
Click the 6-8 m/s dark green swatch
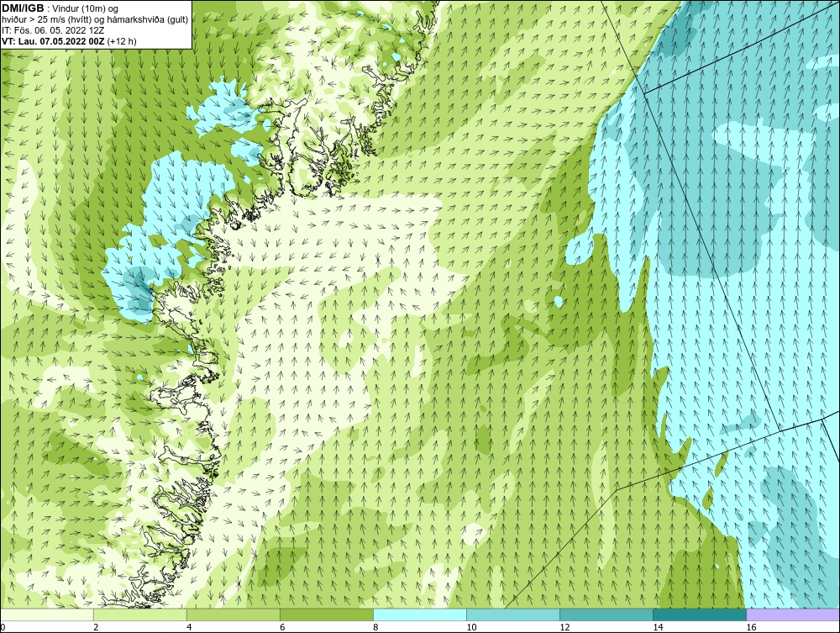pos(326,615)
